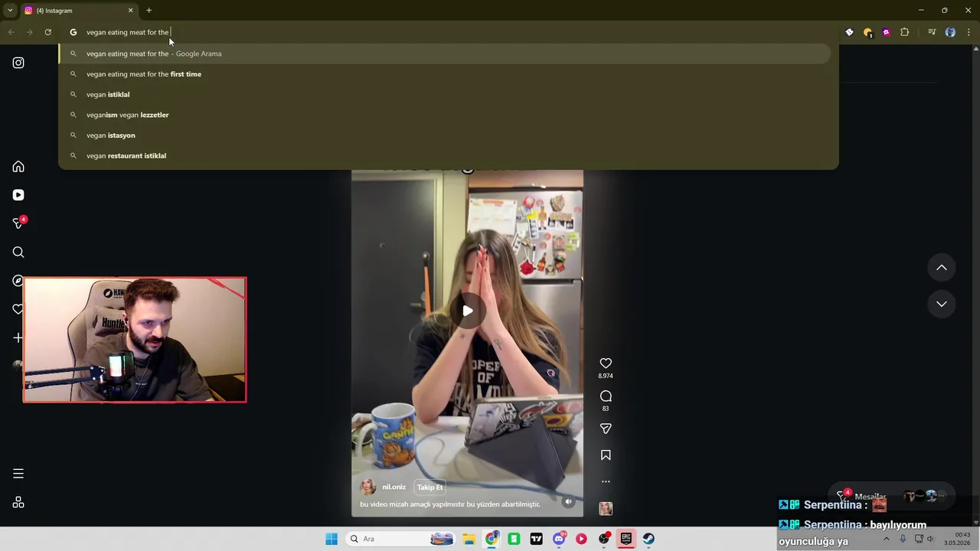Open Instagram Search magnifier icon
This screenshot has width=980, height=551.
point(18,252)
